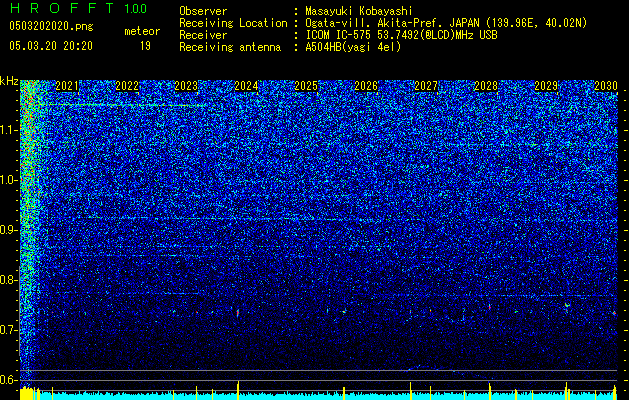Screen dimensions: 629x400
Task: Click the date stamp 05.03.20 20:20
Action: pyautogui.click(x=51, y=46)
